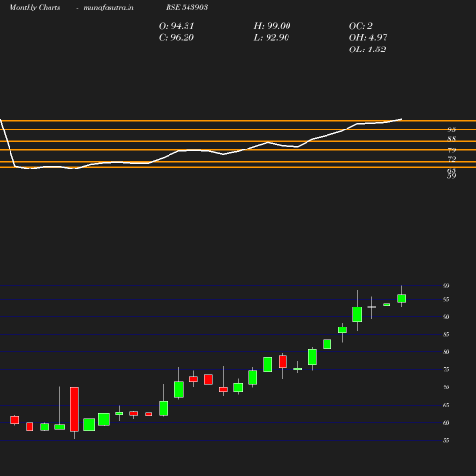Click the 85 label on candlestick axis
Viewport: 476px width, 476px height.
[446, 334]
